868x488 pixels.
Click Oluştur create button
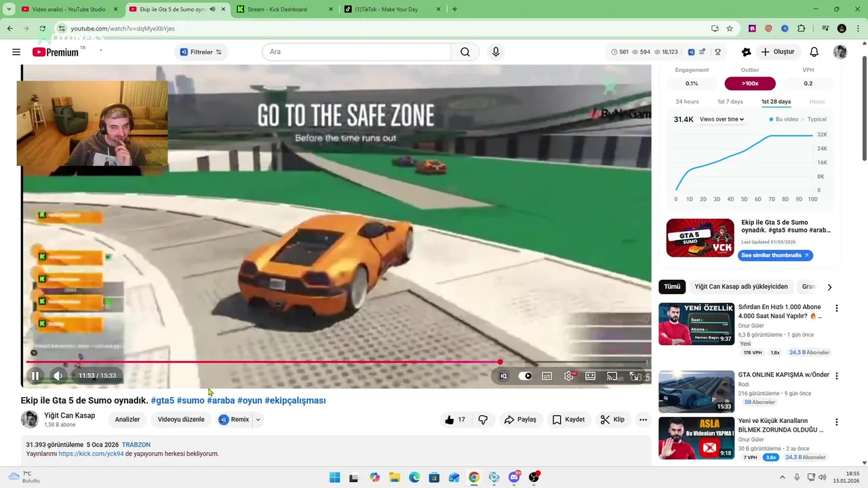[x=777, y=52]
